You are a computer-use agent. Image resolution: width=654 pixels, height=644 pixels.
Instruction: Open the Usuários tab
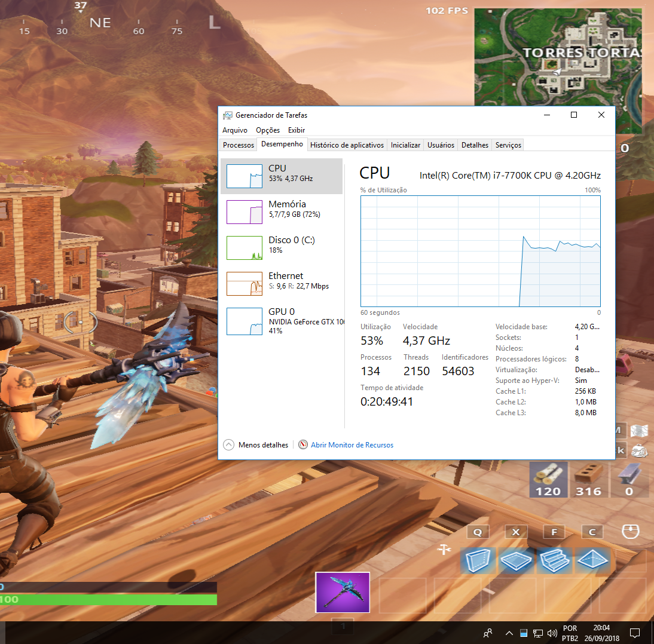tap(441, 145)
